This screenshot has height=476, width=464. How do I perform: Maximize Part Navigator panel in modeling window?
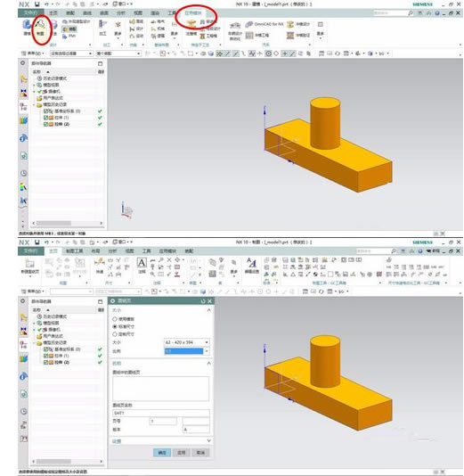pyautogui.click(x=101, y=63)
